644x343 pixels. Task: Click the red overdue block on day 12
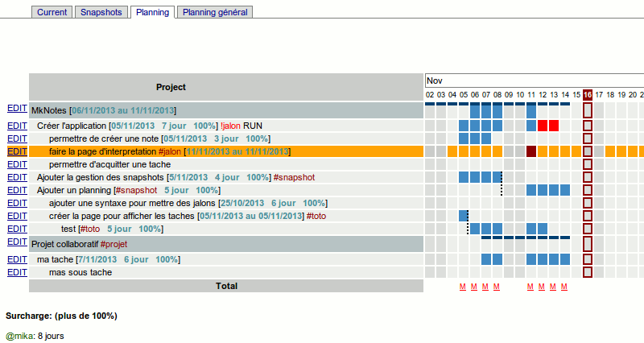[x=543, y=126]
